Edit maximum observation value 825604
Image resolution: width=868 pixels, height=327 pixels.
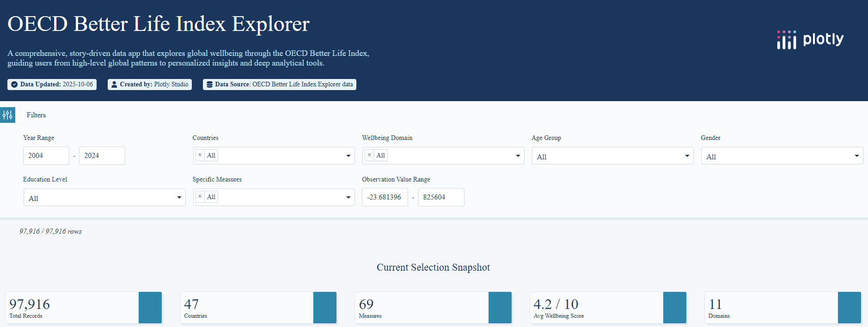(x=441, y=197)
